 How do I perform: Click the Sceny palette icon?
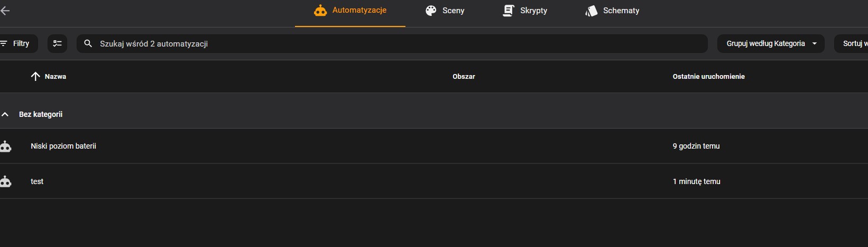pos(431,11)
